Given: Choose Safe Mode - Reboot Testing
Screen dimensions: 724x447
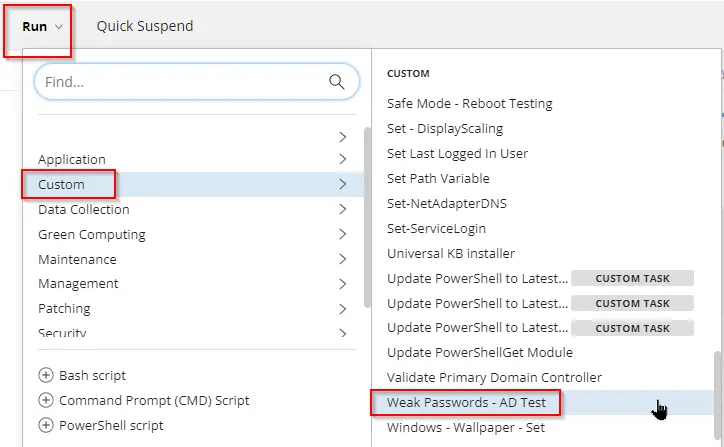Looking at the screenshot, I should 470,103.
